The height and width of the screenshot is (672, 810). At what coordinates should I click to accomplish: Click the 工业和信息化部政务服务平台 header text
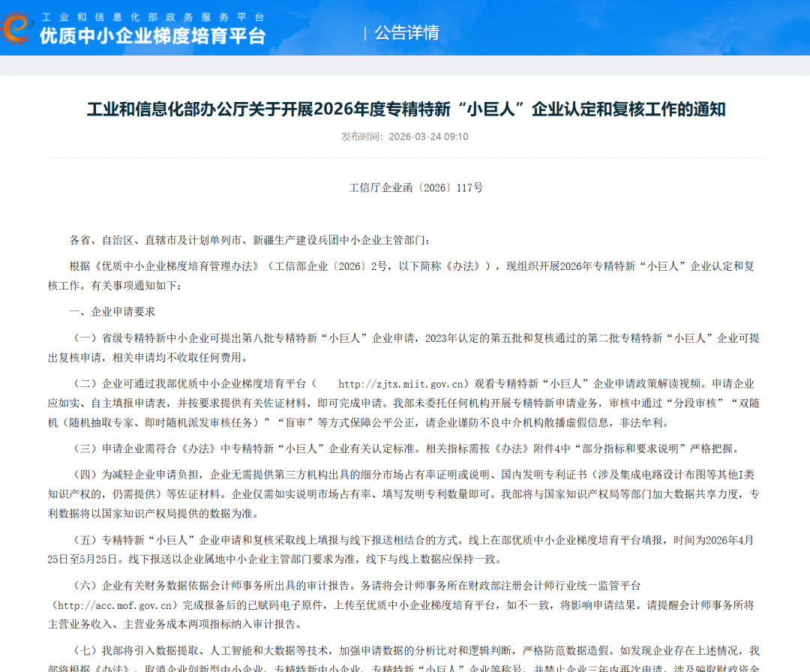tap(153, 17)
